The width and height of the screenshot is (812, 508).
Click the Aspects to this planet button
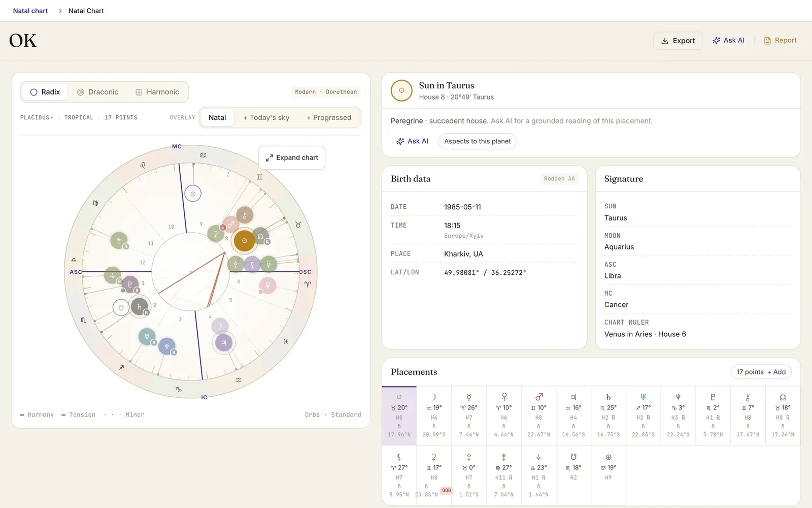(x=477, y=141)
